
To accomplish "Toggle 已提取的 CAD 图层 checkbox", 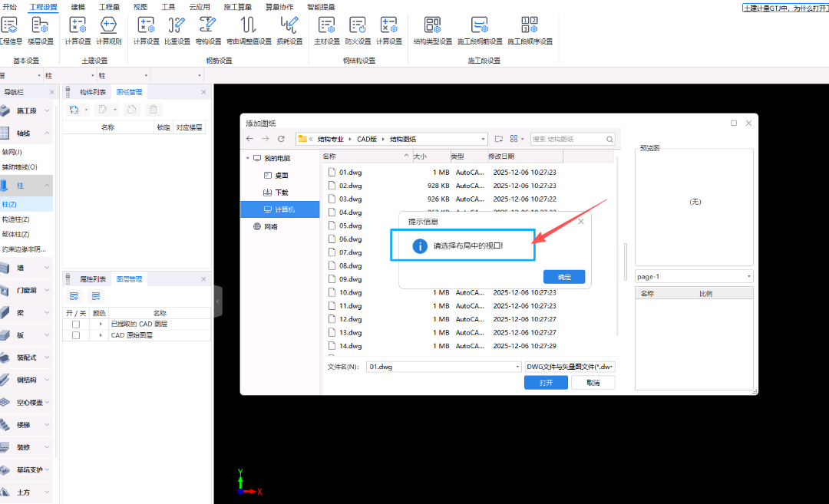I will 76,324.
